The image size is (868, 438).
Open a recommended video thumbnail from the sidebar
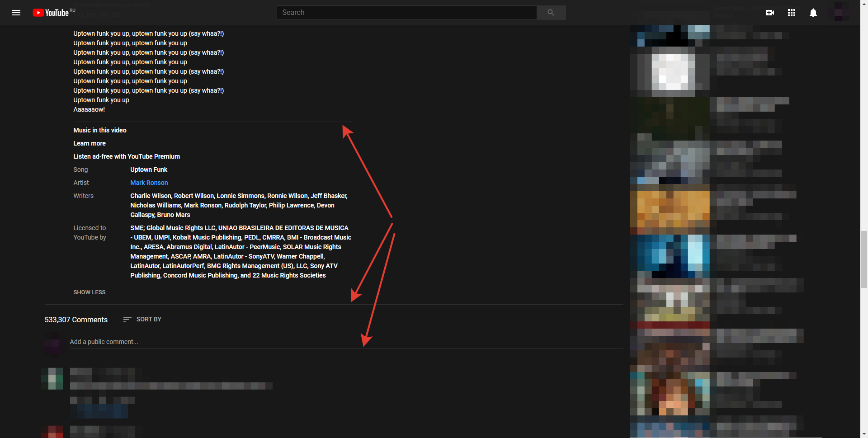(x=670, y=209)
